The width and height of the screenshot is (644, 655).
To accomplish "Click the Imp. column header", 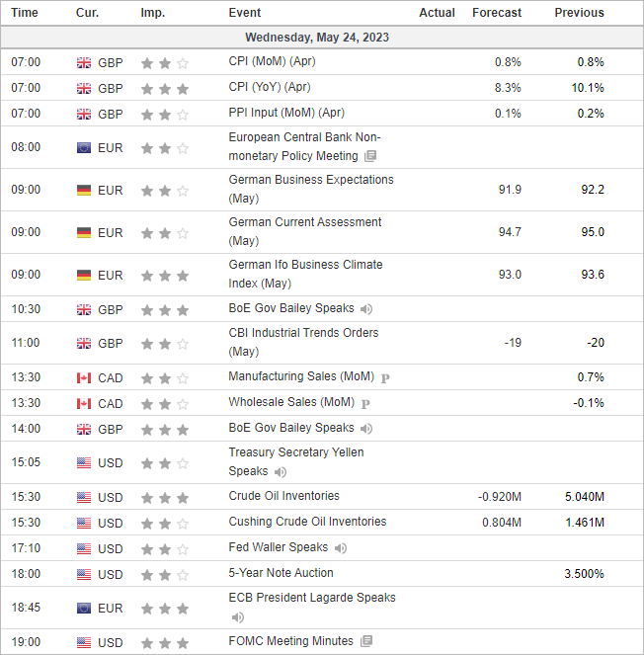I will tap(153, 13).
